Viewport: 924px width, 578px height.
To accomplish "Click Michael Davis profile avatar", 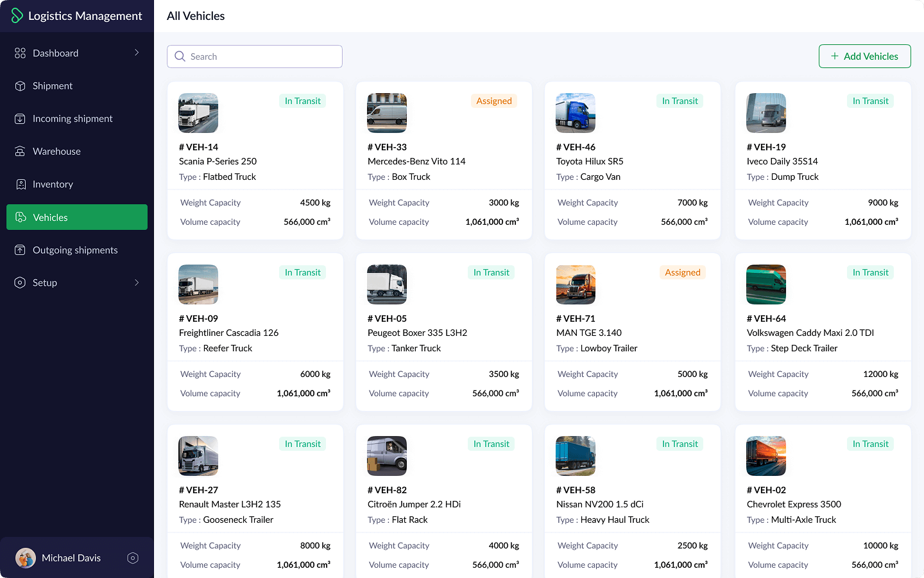I will 26,558.
